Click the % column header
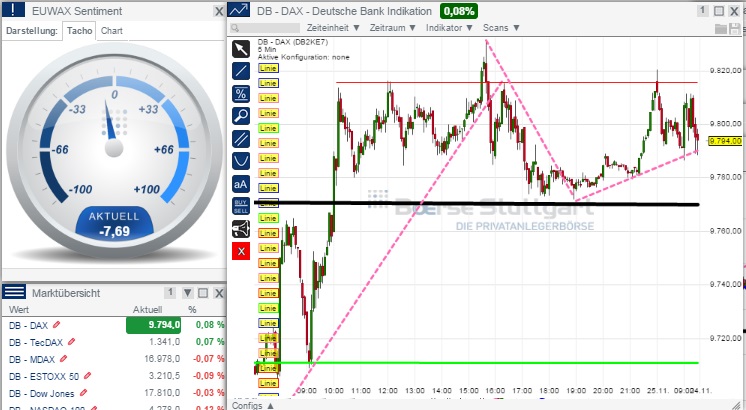This screenshot has height=410, width=746. (192, 310)
